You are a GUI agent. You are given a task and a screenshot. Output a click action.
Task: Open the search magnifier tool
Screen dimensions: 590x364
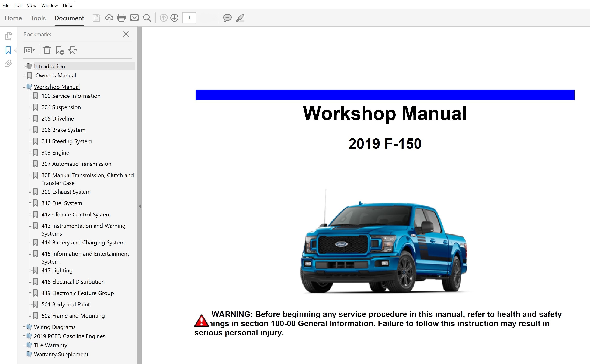(x=147, y=18)
